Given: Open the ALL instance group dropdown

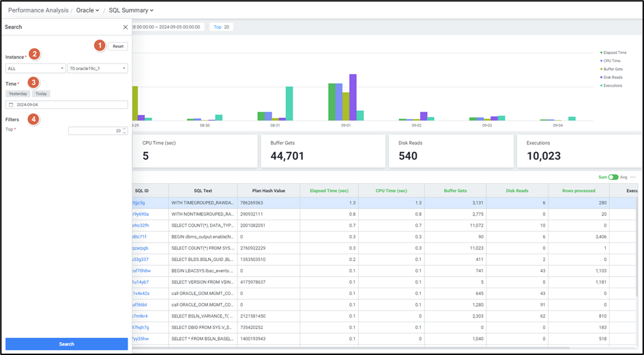Looking at the screenshot, I should (35, 68).
